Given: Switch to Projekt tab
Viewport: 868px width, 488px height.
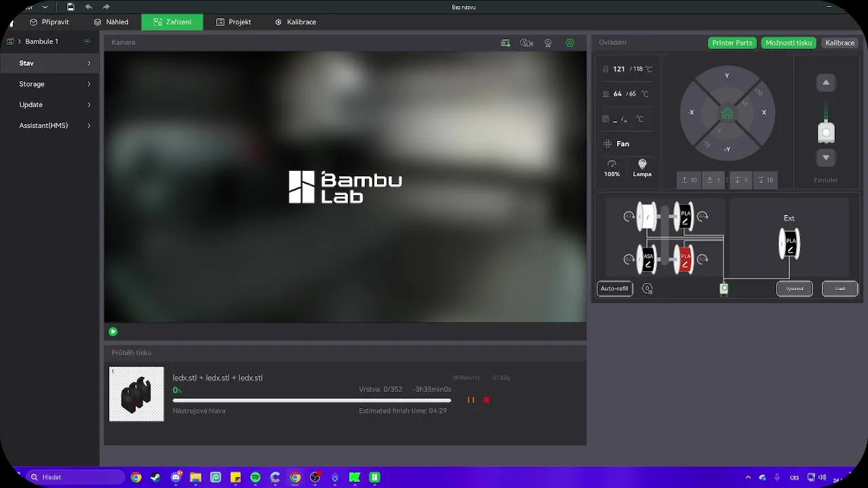Looking at the screenshot, I should click(x=234, y=22).
